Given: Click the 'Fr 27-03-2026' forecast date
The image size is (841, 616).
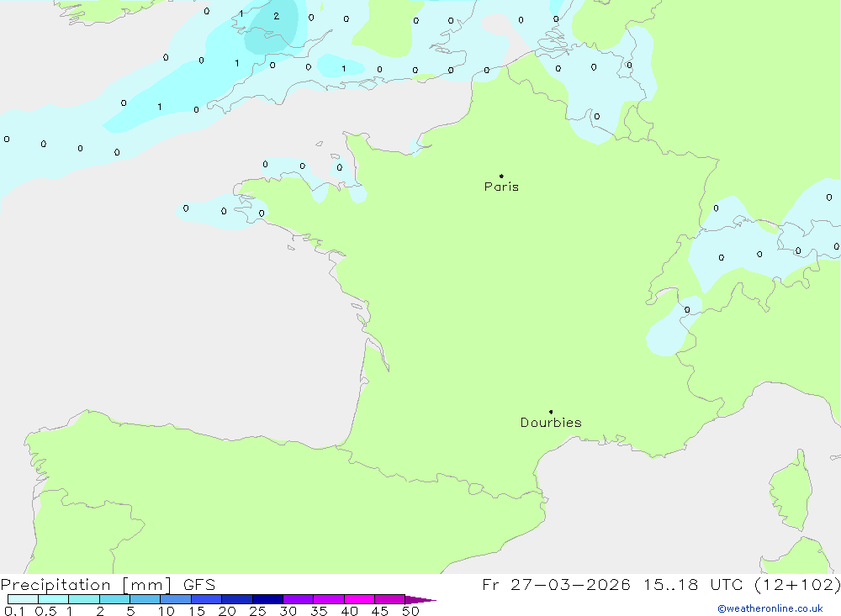Looking at the screenshot, I should pyautogui.click(x=556, y=585).
